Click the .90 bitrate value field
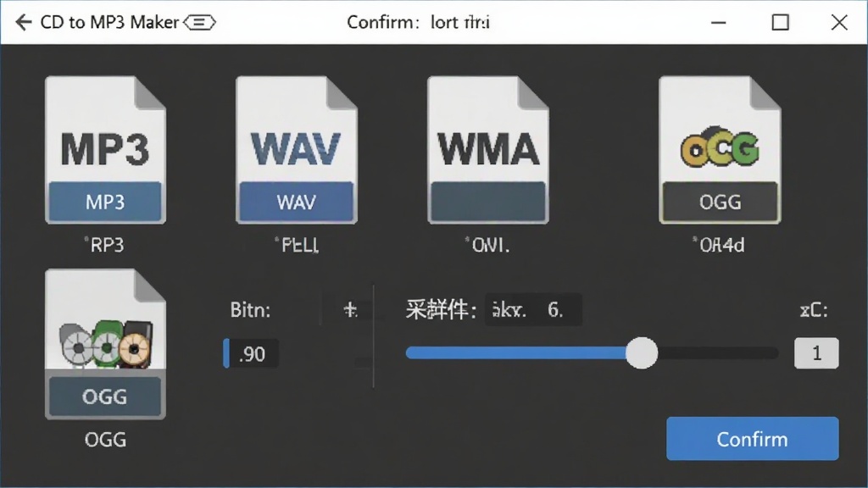868x488 pixels. click(251, 353)
